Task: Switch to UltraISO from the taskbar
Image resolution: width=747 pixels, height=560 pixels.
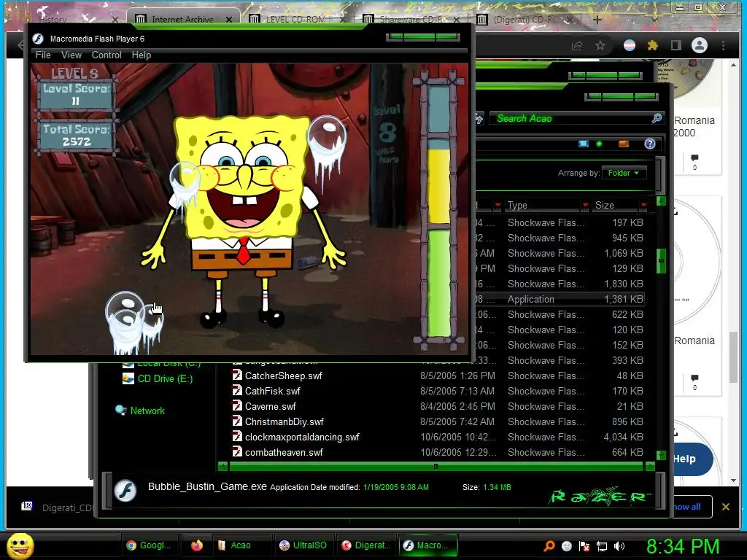Action: point(303,545)
